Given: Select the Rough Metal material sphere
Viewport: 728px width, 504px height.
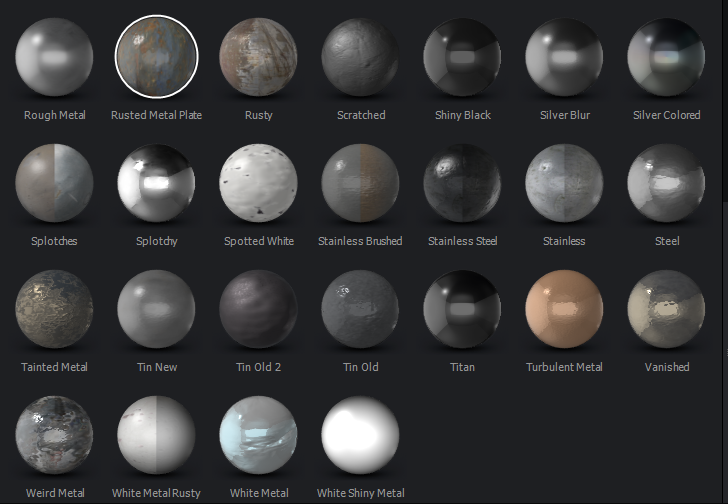Looking at the screenshot, I should coord(55,57).
